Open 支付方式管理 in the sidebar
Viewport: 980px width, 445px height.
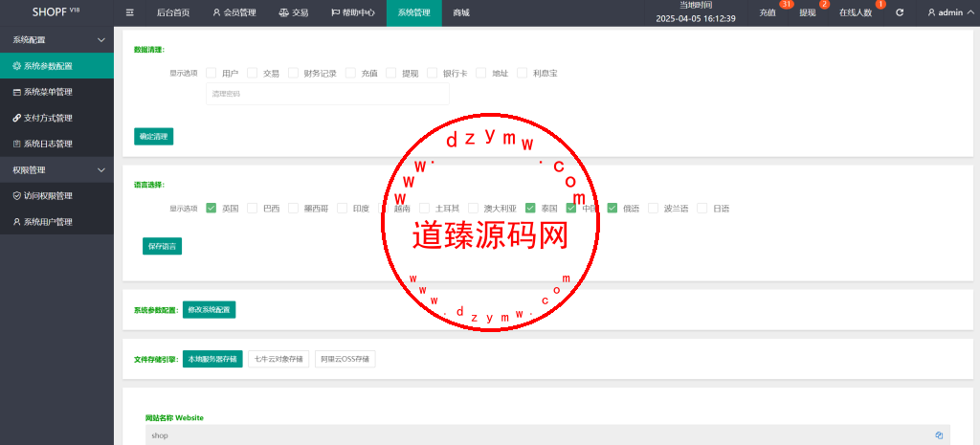pos(56,118)
